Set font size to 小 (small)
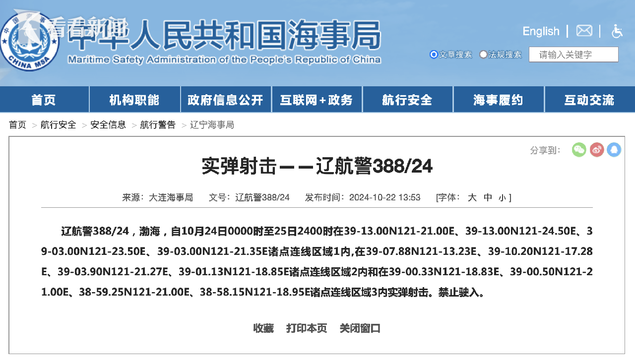Image resolution: width=635 pixels, height=364 pixels. tap(502, 197)
